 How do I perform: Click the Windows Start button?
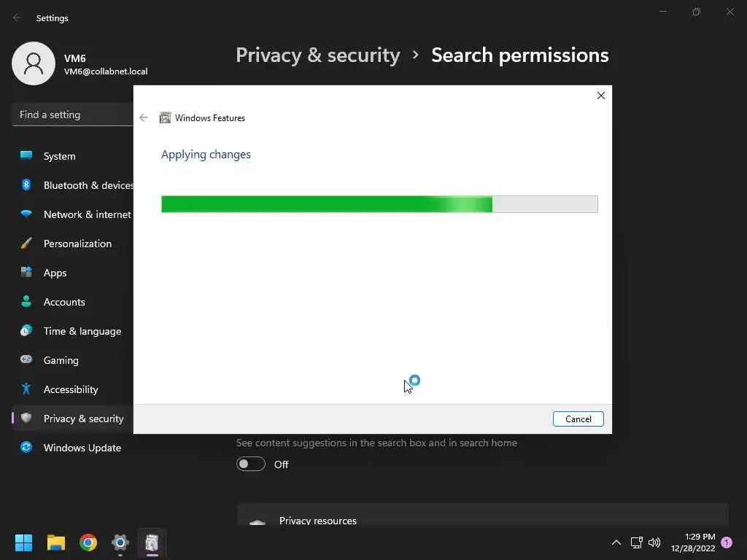(x=24, y=542)
